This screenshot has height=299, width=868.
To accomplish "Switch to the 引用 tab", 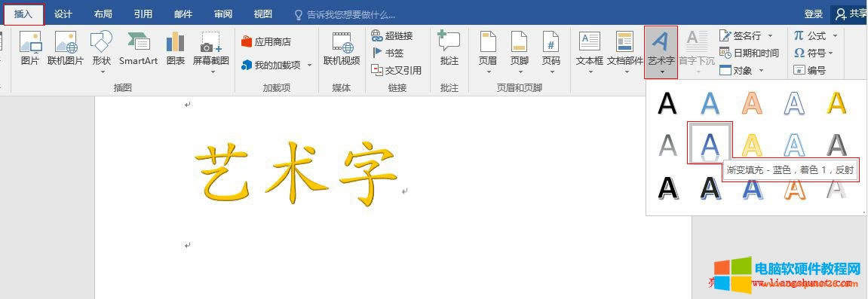I will [x=143, y=14].
